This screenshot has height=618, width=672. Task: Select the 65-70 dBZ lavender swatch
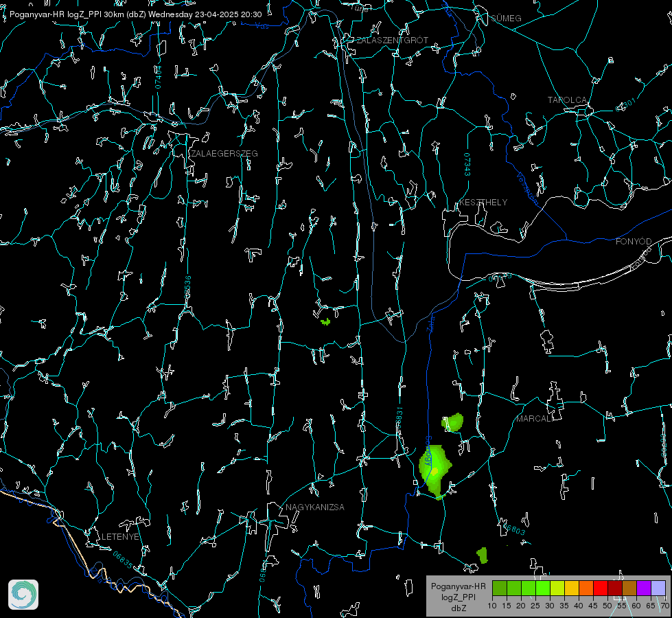(658, 588)
